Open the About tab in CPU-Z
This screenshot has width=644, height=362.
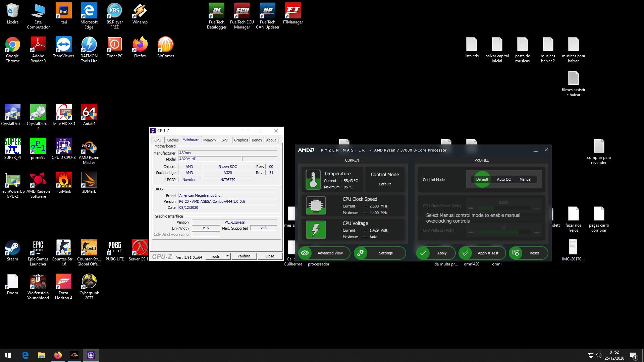(x=271, y=140)
